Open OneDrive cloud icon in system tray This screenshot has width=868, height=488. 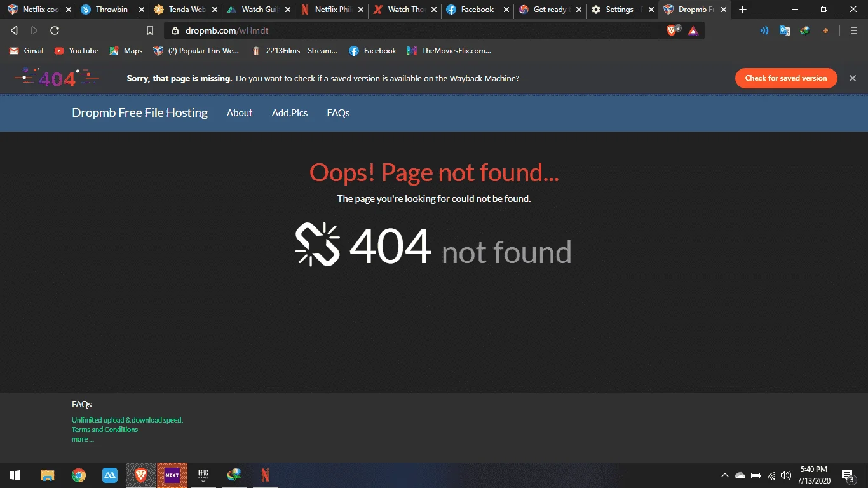pos(740,475)
